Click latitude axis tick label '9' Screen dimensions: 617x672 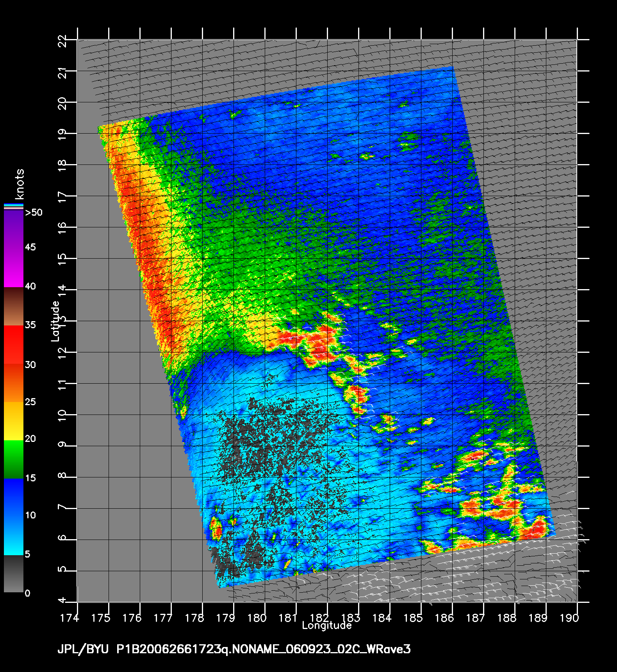(62, 445)
